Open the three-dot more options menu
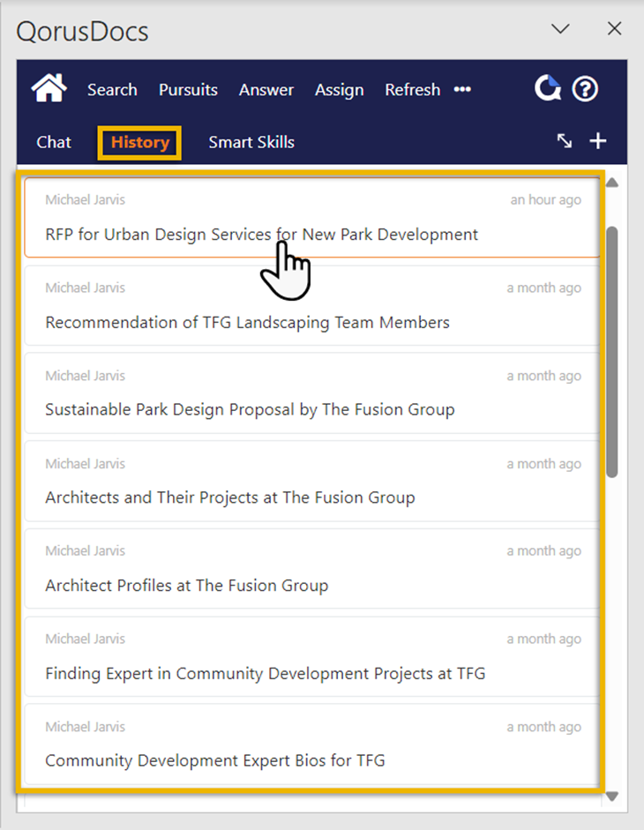The height and width of the screenshot is (830, 644). point(462,90)
